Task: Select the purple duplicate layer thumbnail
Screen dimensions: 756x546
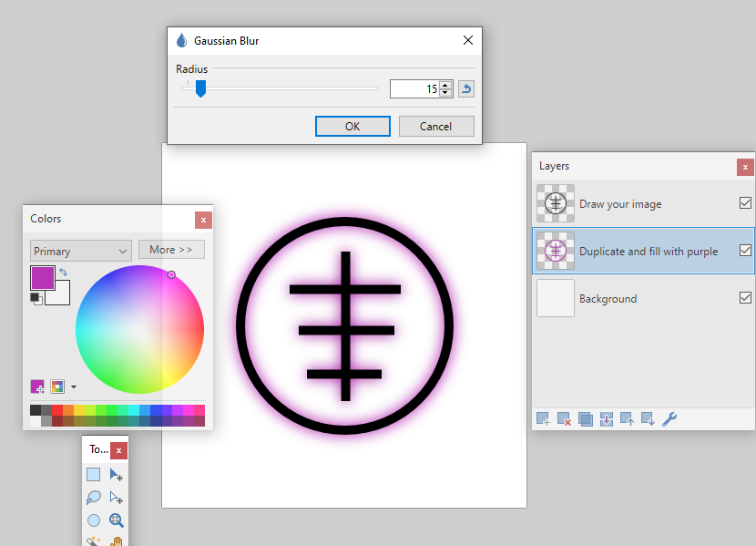Action: [x=556, y=251]
